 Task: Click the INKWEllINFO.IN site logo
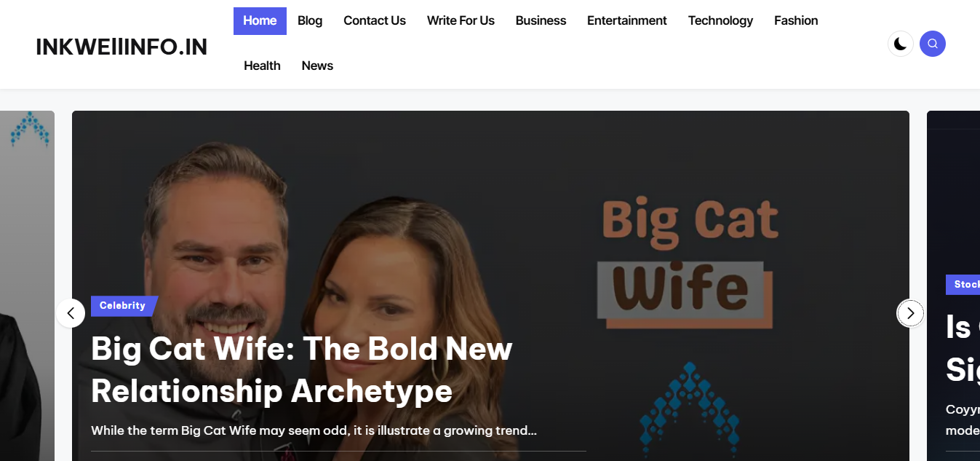[x=121, y=47]
